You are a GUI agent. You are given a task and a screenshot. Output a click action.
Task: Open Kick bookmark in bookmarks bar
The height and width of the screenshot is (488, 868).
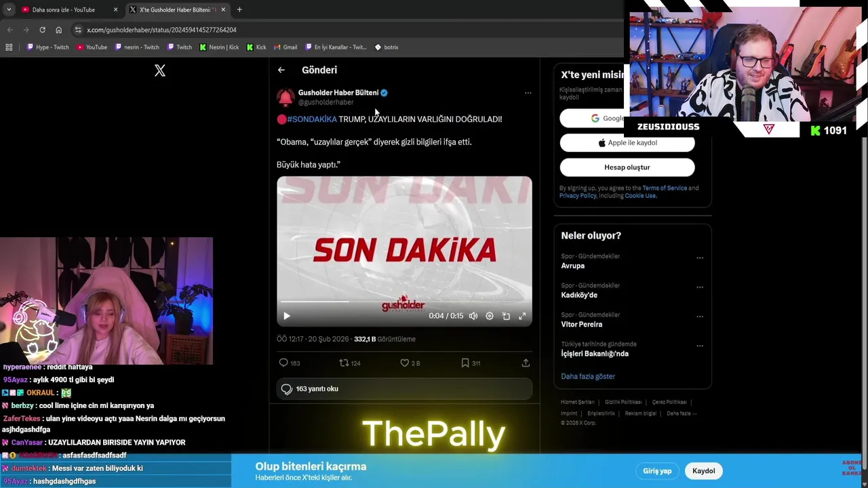256,47
